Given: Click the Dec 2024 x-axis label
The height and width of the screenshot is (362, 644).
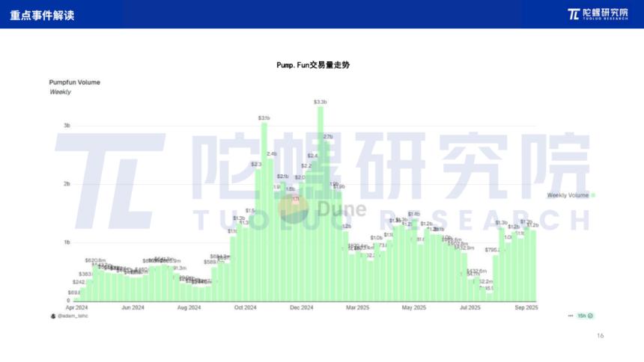Looking at the screenshot, I should [302, 307].
